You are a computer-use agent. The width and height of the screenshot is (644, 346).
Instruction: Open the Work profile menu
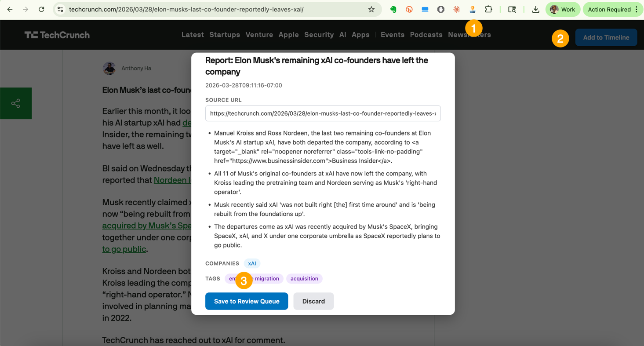pos(563,9)
